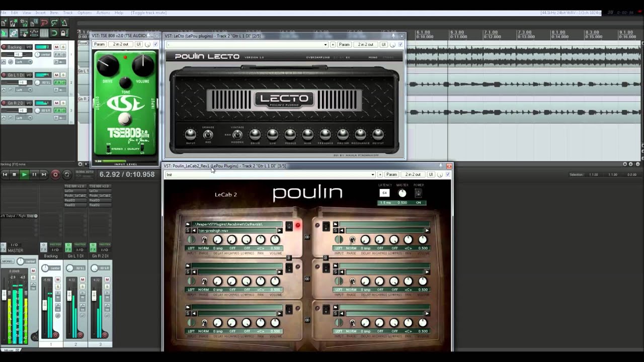Open the Options menu
Screen dimensions: 644x362
pos(85,13)
